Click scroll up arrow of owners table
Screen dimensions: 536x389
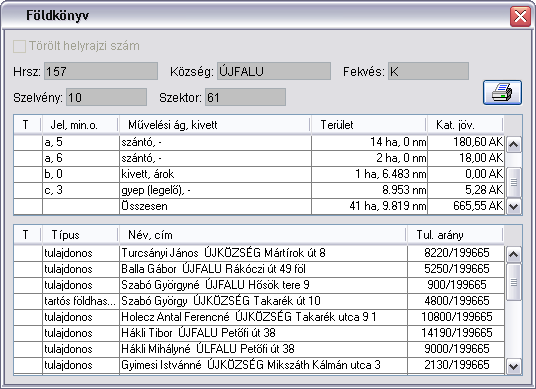513,254
